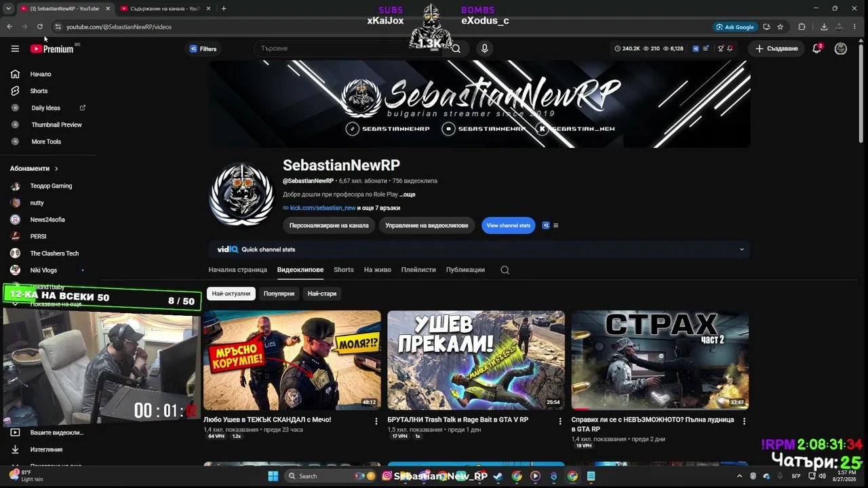Click the БРУТАЛНИ Trash Talk video title

click(458, 420)
